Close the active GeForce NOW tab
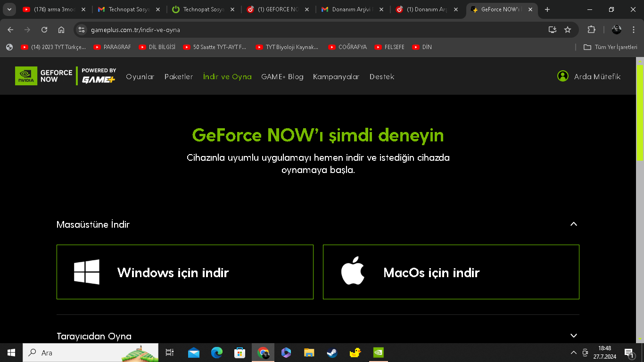The image size is (644, 362). 531,9
